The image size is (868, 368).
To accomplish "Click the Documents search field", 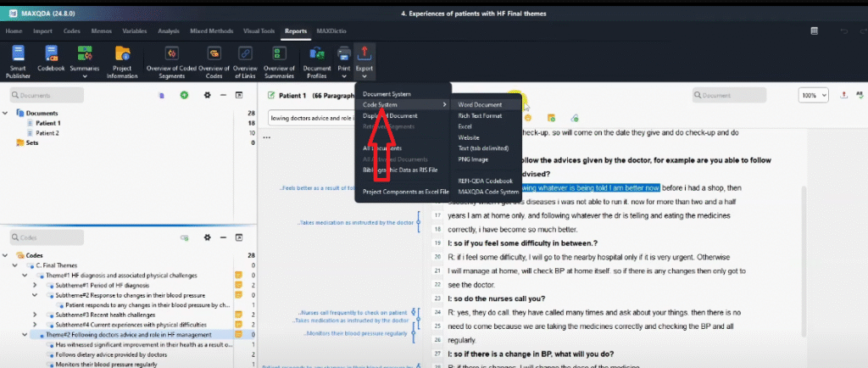I will 47,95.
